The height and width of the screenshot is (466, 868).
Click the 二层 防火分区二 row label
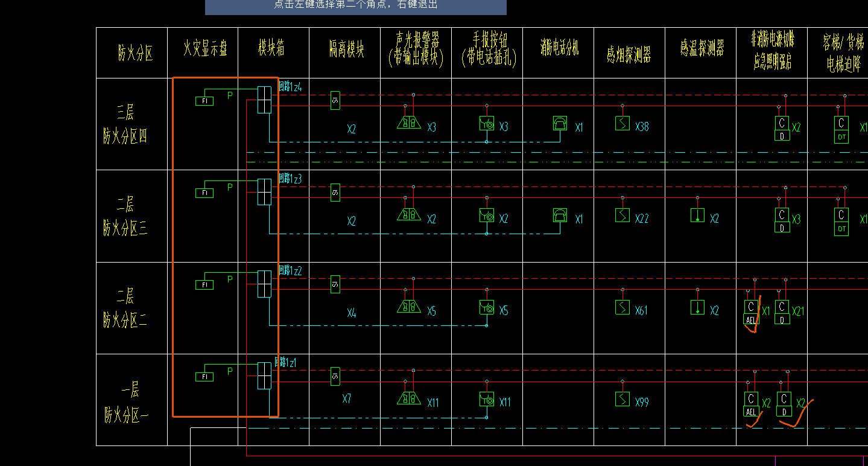(125, 308)
